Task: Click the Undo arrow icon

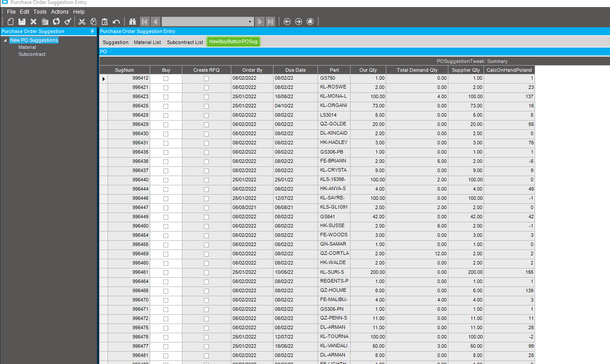Action: pyautogui.click(x=116, y=22)
